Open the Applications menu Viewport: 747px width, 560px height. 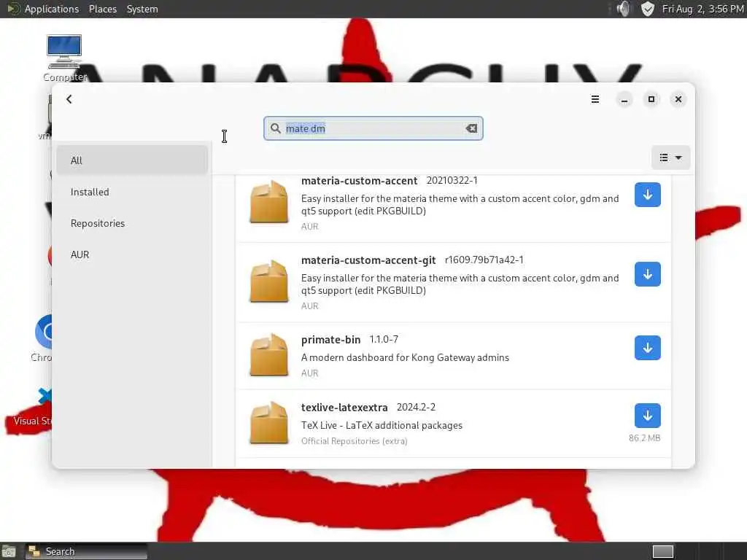52,9
